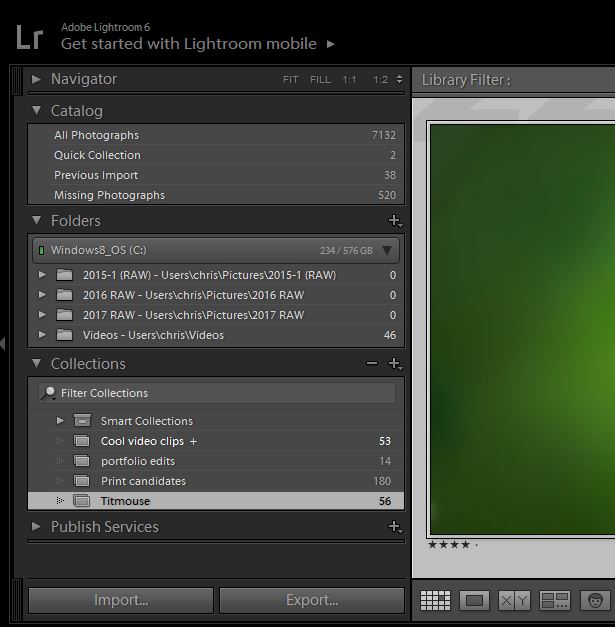Open Survey view icon
The height and width of the screenshot is (627, 615).
tap(554, 600)
